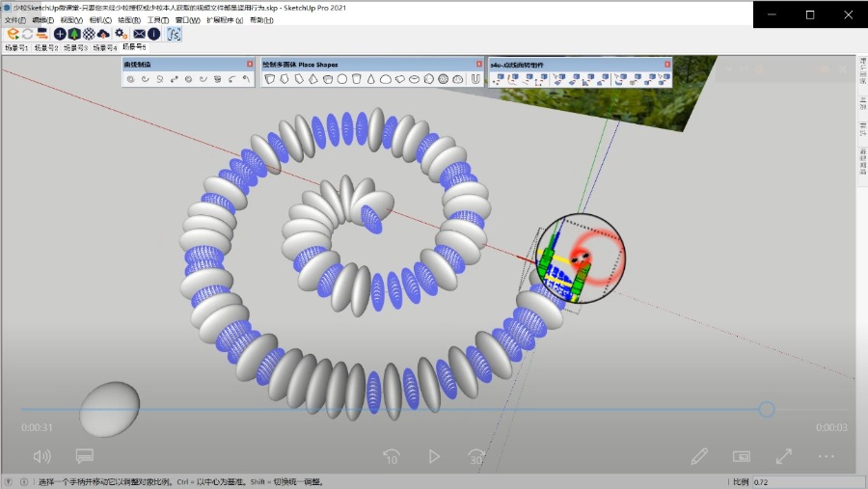Click the video volume speaker icon
This screenshot has width=868, height=489.
(42, 456)
